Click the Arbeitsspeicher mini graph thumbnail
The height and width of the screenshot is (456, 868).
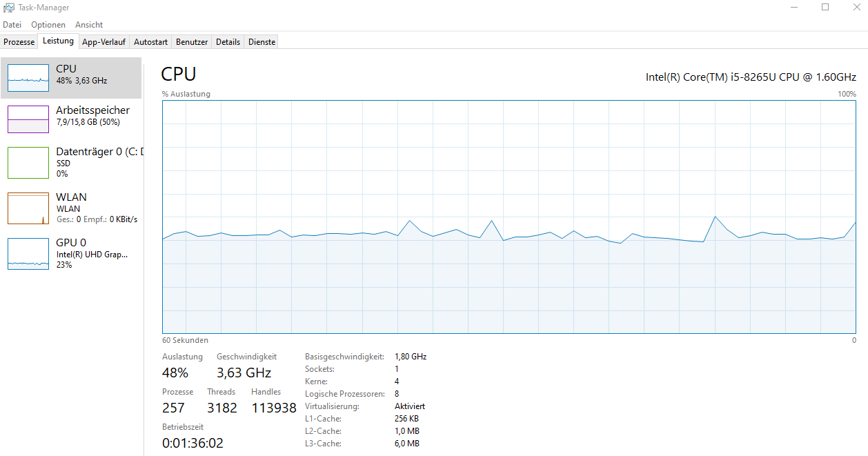(28, 119)
